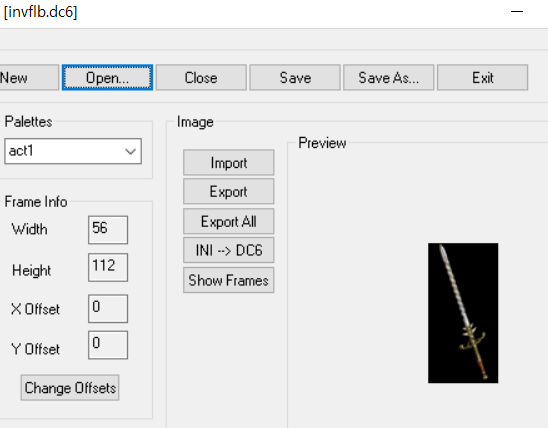Import an image into the frame

click(x=229, y=163)
